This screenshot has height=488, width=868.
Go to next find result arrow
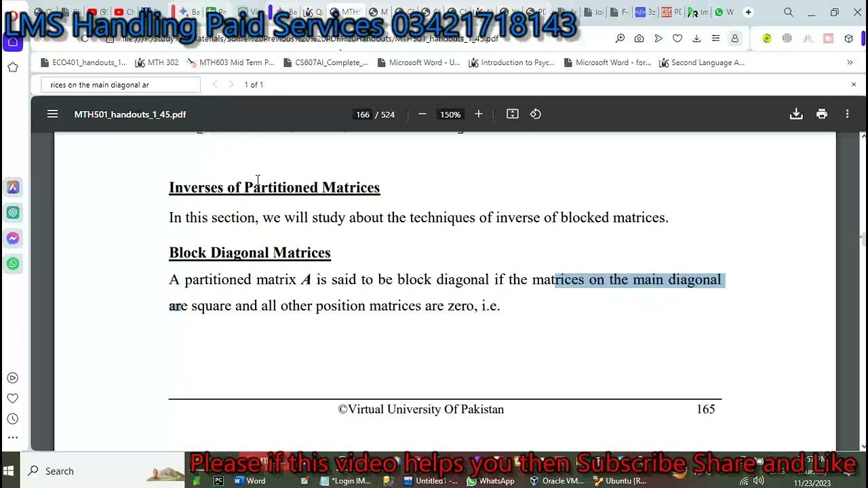[x=231, y=85]
